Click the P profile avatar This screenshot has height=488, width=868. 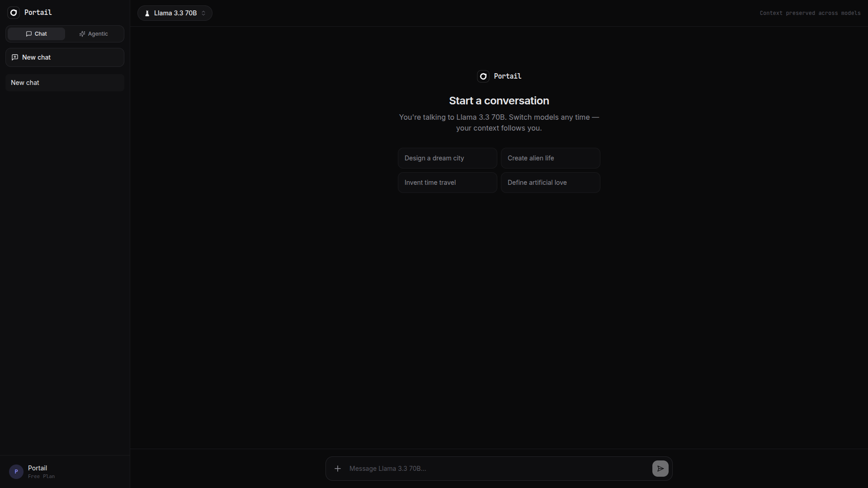[16, 472]
